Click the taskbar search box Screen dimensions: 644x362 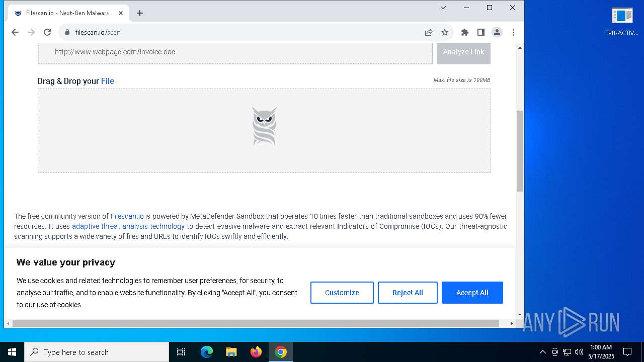coord(97,352)
